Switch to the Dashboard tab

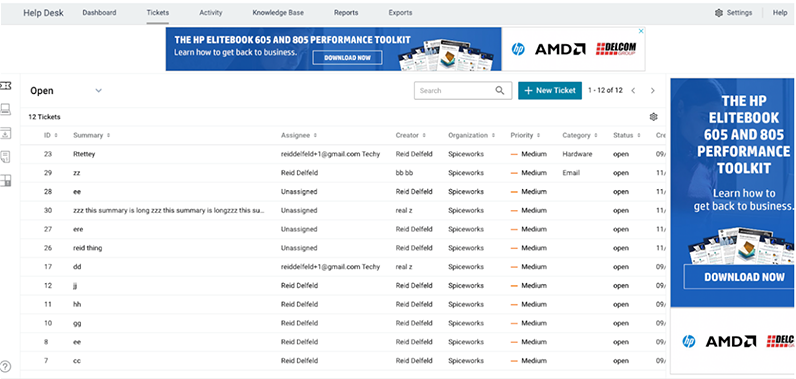100,13
